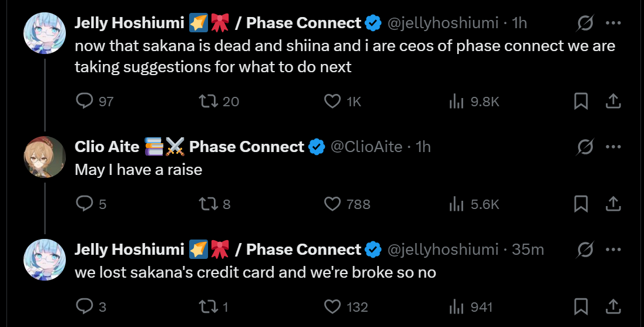Open more options on the 35m tweet
Screen dimensions: 644x327
(x=613, y=250)
